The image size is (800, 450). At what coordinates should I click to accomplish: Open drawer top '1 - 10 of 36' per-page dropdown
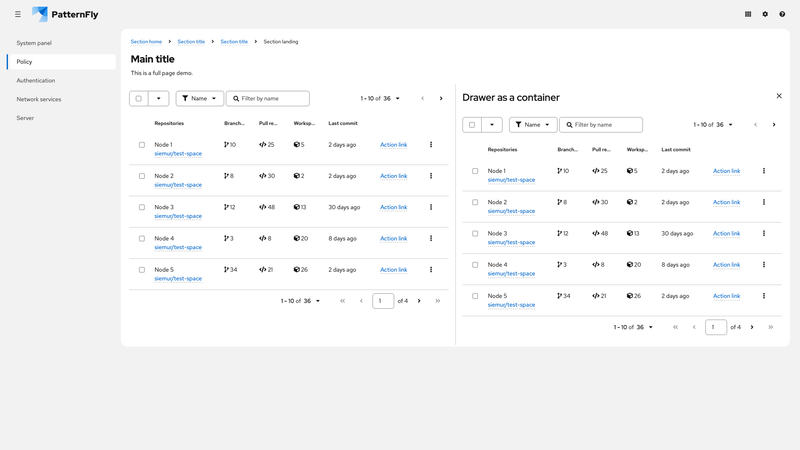713,124
